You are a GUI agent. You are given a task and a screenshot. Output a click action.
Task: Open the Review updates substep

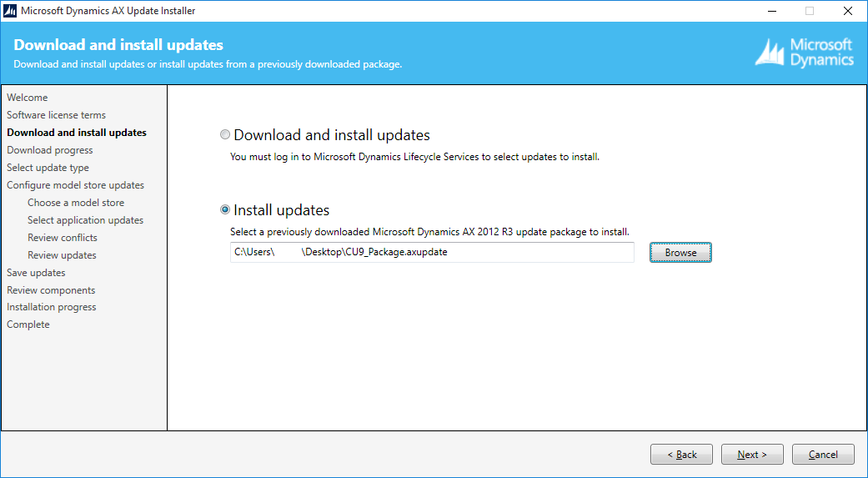[62, 255]
